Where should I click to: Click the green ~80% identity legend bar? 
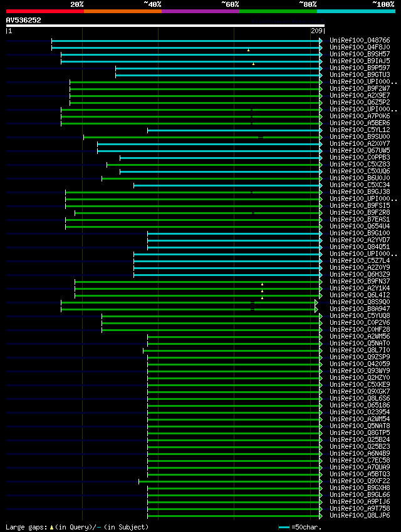(x=278, y=11)
